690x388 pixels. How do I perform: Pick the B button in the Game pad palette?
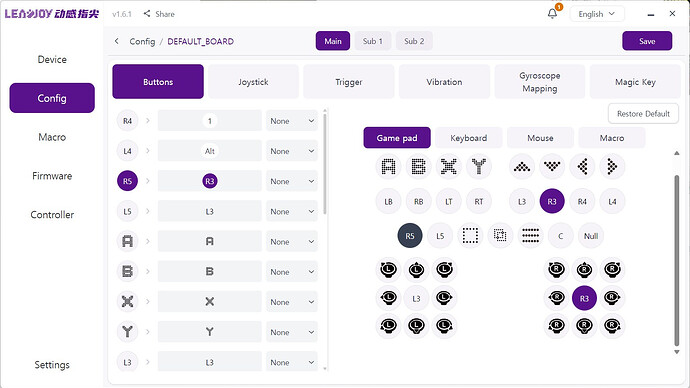pyautogui.click(x=418, y=167)
